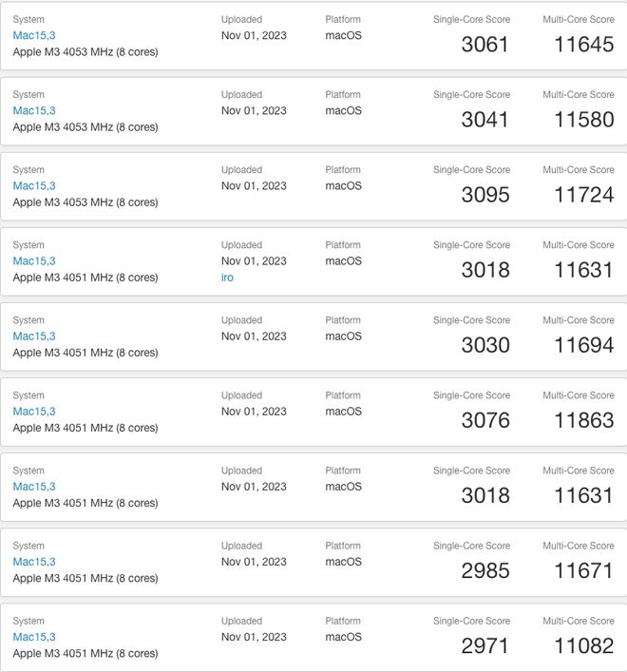This screenshot has width=627, height=672.
Task: Click the lowest multi-core score 11082
Action: pyautogui.click(x=583, y=646)
